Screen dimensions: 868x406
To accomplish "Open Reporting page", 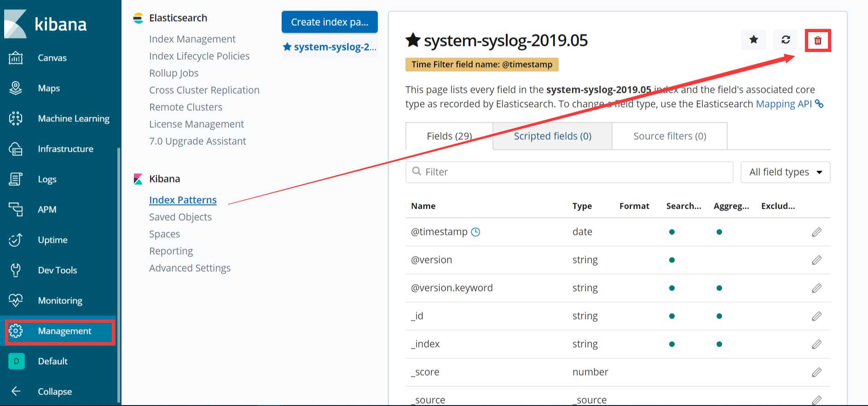I will coord(171,251).
